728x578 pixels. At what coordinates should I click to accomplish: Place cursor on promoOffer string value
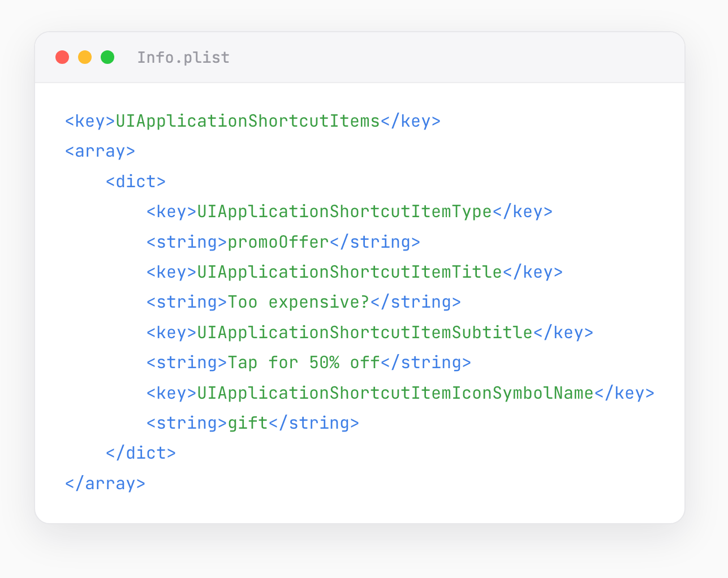278,242
